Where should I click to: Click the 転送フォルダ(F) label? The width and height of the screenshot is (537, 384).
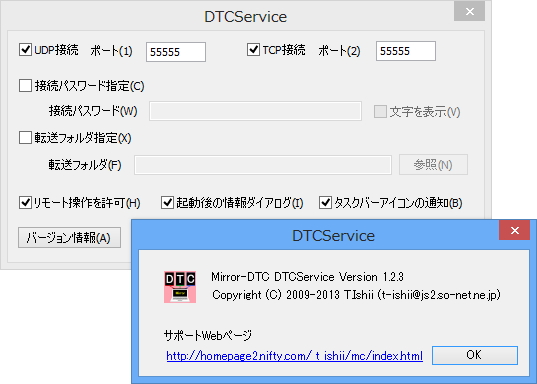[x=85, y=165]
